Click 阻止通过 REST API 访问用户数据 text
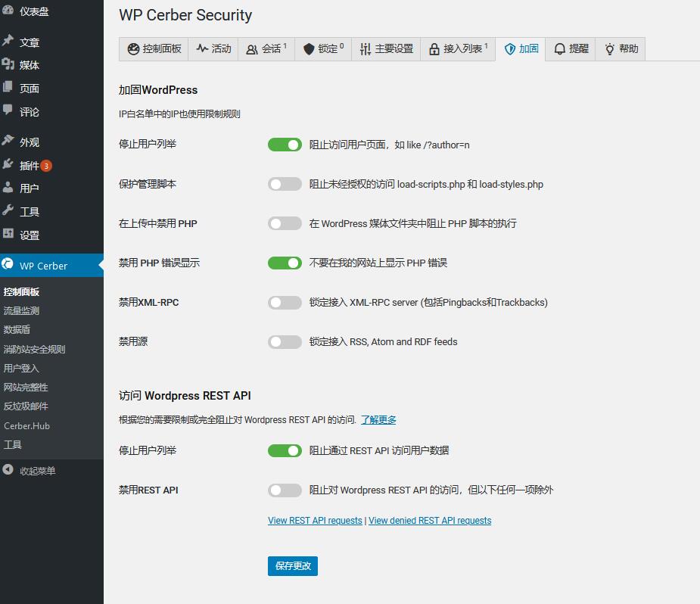This screenshot has height=604, width=700. [379, 450]
